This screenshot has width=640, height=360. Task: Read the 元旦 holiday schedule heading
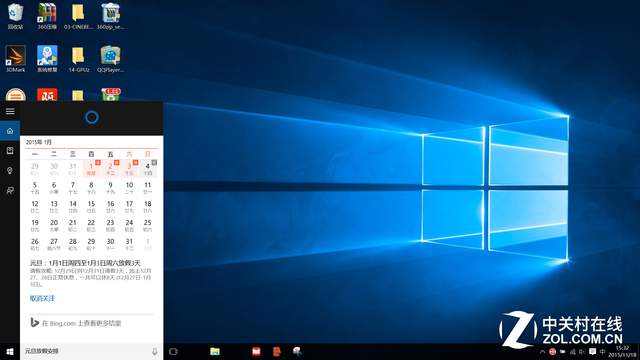click(85, 263)
